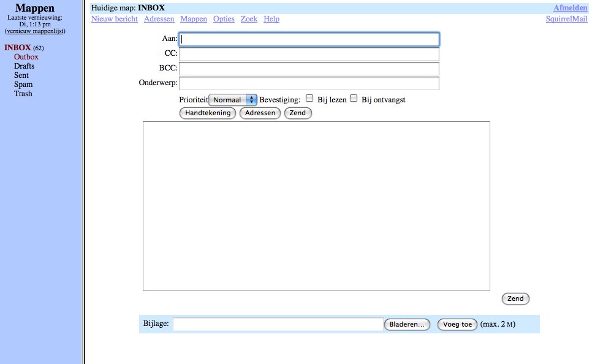Open the SquirrelMail link
This screenshot has width=592, height=364.
pyautogui.click(x=566, y=19)
